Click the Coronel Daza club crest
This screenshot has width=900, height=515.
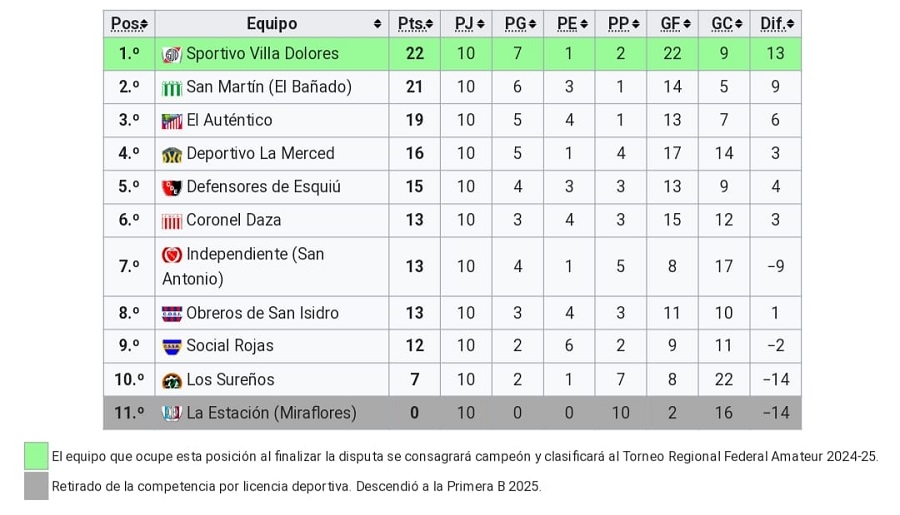point(172,221)
